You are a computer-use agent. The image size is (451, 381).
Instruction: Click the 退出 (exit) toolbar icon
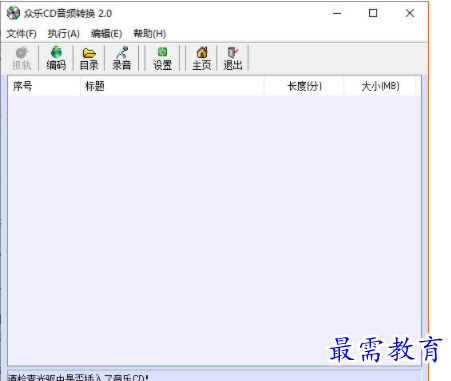pos(233,58)
